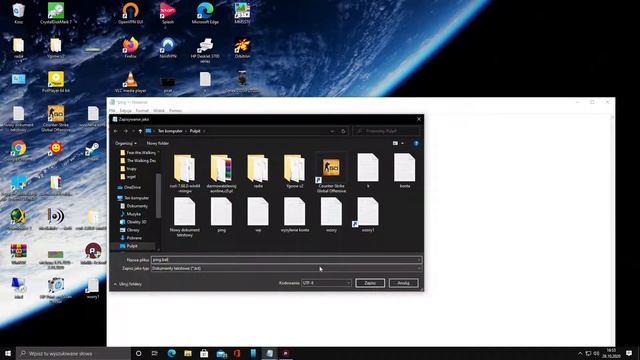Click the Nowy folder button
Viewport: 640px width, 360px height.
point(158,143)
